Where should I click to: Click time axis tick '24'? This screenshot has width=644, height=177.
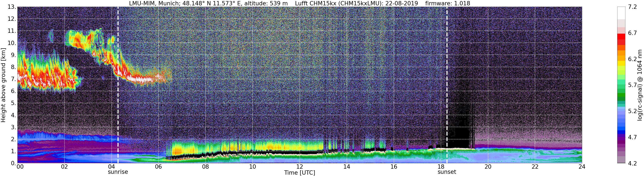(582, 167)
